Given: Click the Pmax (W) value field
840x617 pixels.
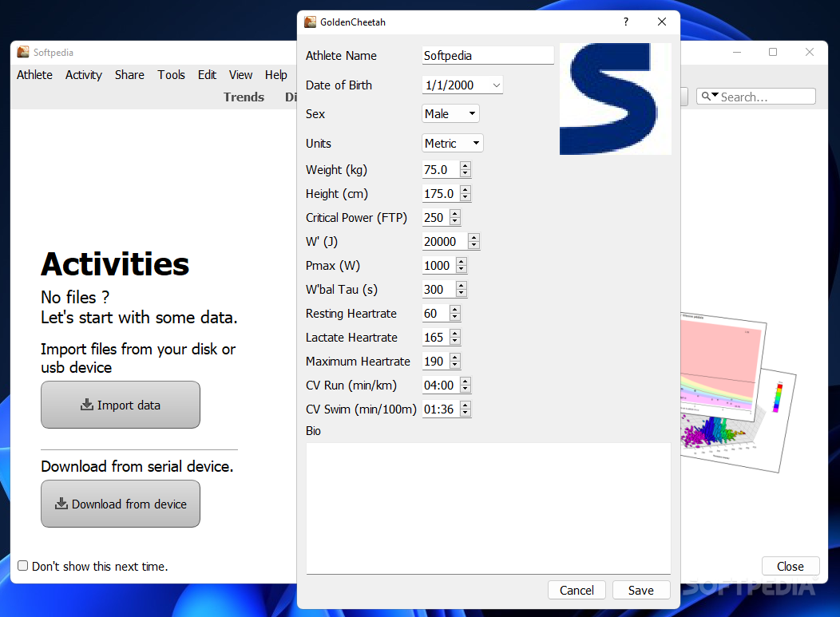Looking at the screenshot, I should (x=438, y=266).
